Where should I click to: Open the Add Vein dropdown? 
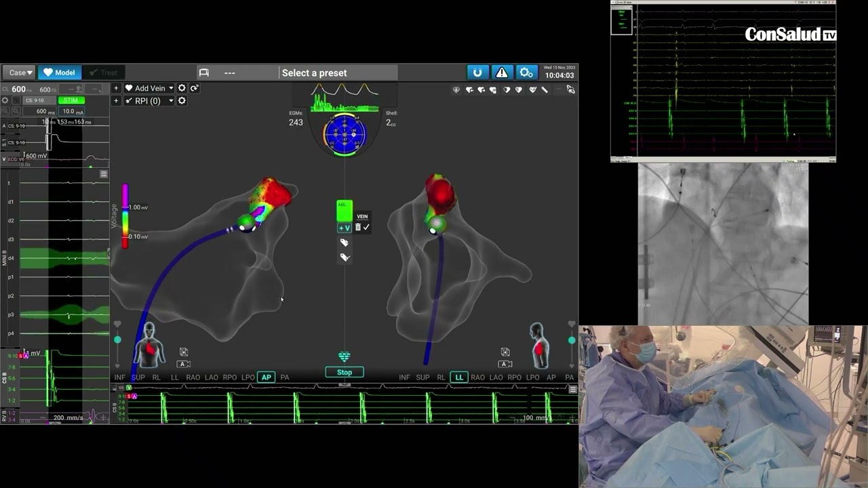[149, 88]
